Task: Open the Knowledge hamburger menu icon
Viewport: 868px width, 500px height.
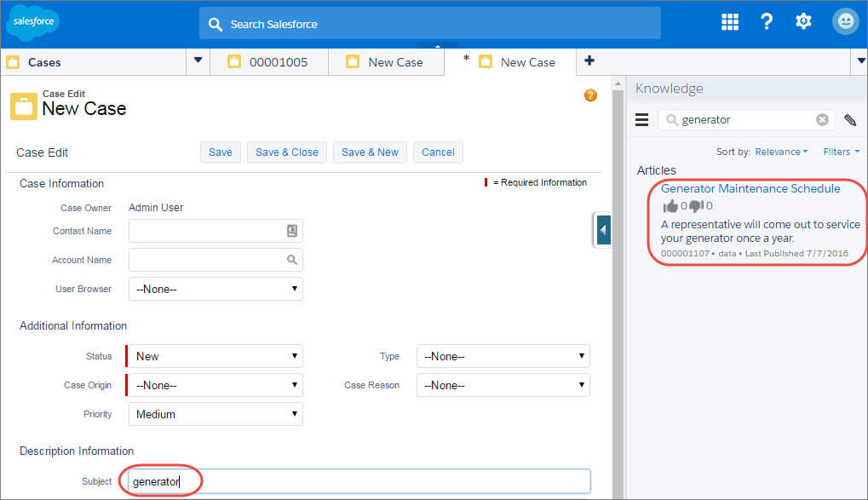Action: (641, 119)
